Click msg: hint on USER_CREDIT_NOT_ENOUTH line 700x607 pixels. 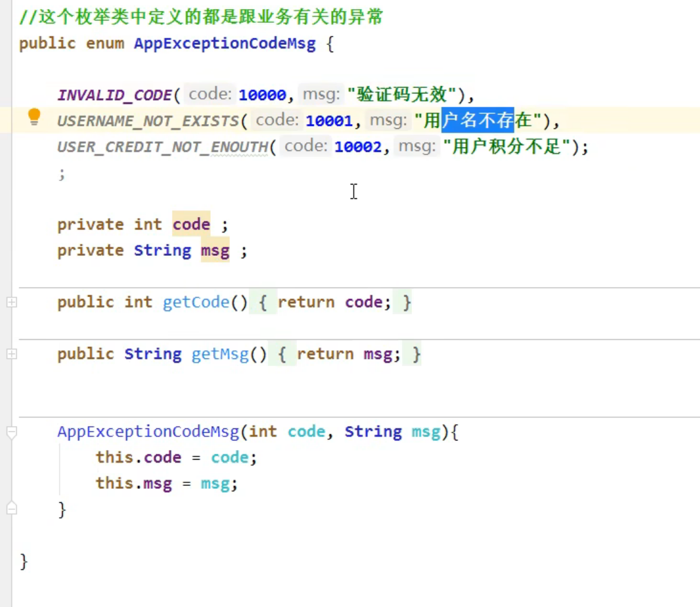coord(417,147)
